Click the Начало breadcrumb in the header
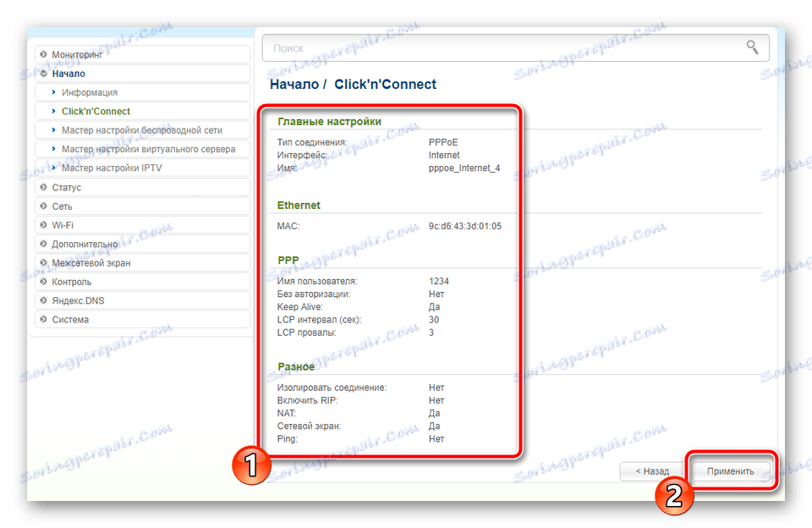 point(294,85)
